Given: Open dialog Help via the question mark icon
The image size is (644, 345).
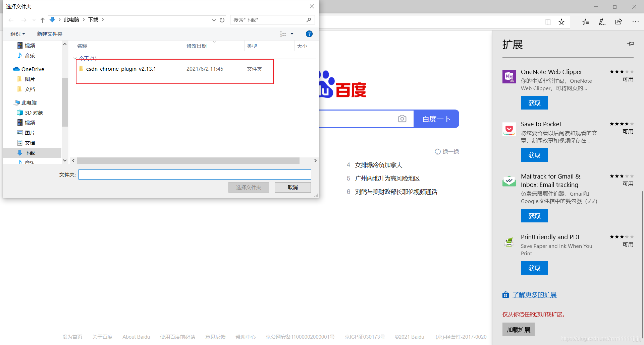Looking at the screenshot, I should pos(309,33).
